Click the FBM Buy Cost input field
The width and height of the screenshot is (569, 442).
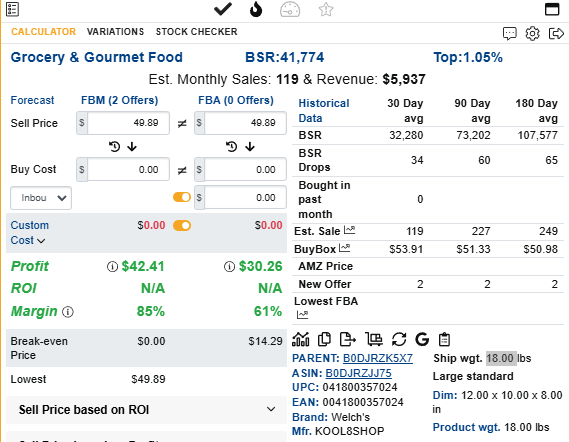coord(128,169)
